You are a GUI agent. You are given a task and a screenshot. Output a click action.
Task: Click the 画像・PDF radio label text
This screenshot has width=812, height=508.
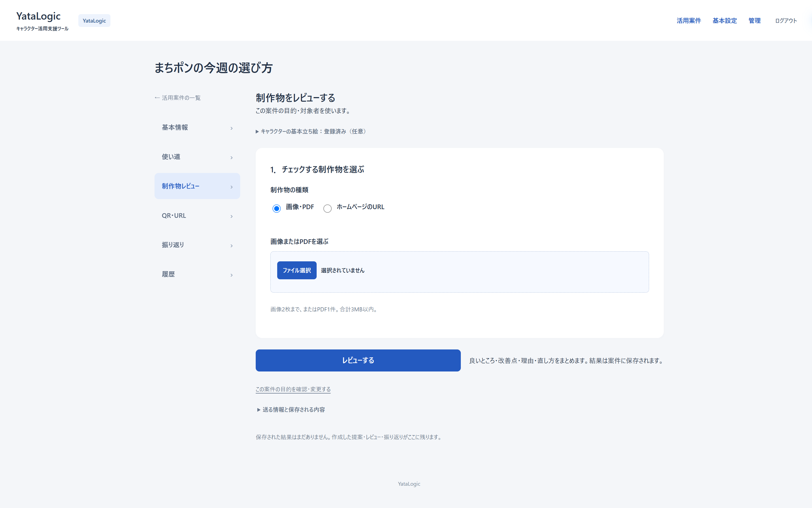coord(300,207)
